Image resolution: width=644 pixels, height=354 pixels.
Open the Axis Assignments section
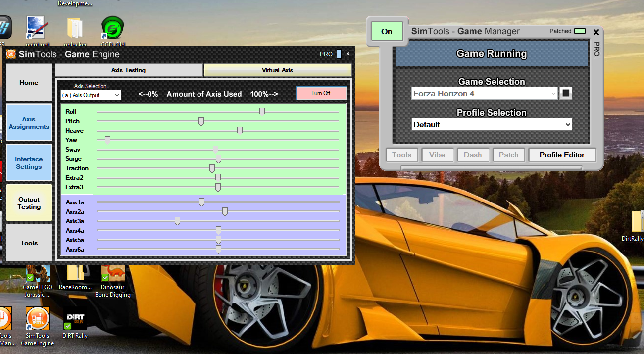click(29, 123)
